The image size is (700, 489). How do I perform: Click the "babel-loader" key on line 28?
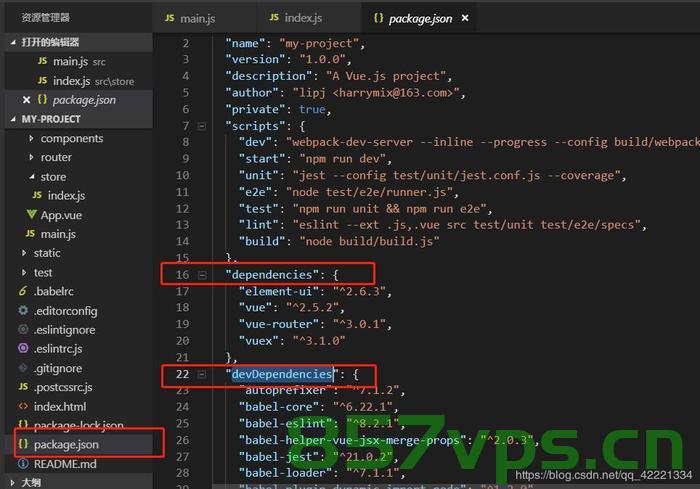pyautogui.click(x=286, y=473)
